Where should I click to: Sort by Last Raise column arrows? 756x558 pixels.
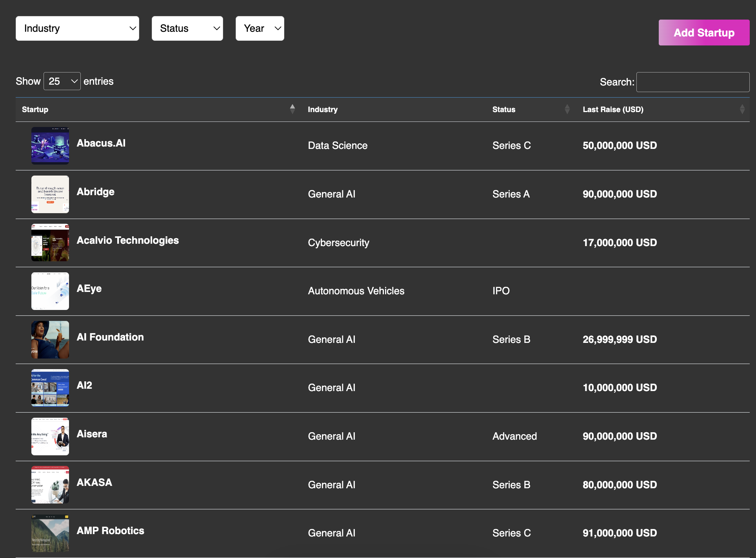point(742,109)
